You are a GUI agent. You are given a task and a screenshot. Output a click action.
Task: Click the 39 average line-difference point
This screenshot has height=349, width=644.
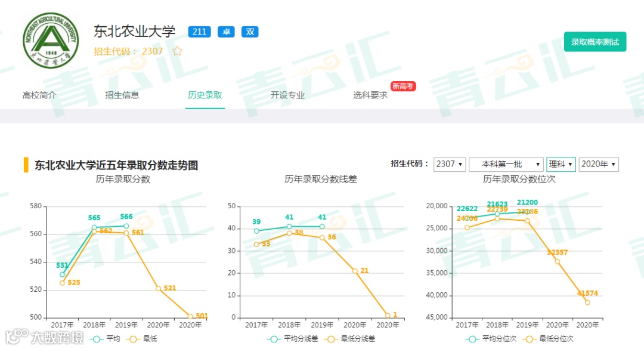point(256,231)
